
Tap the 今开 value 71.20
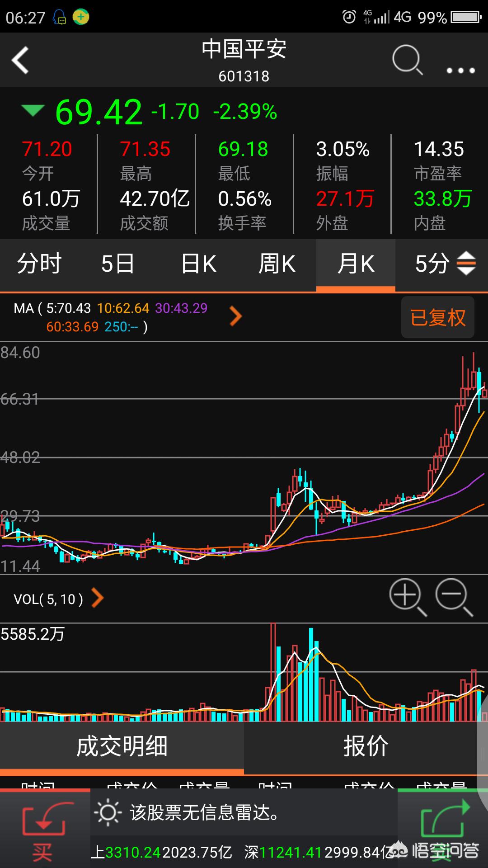[47, 149]
